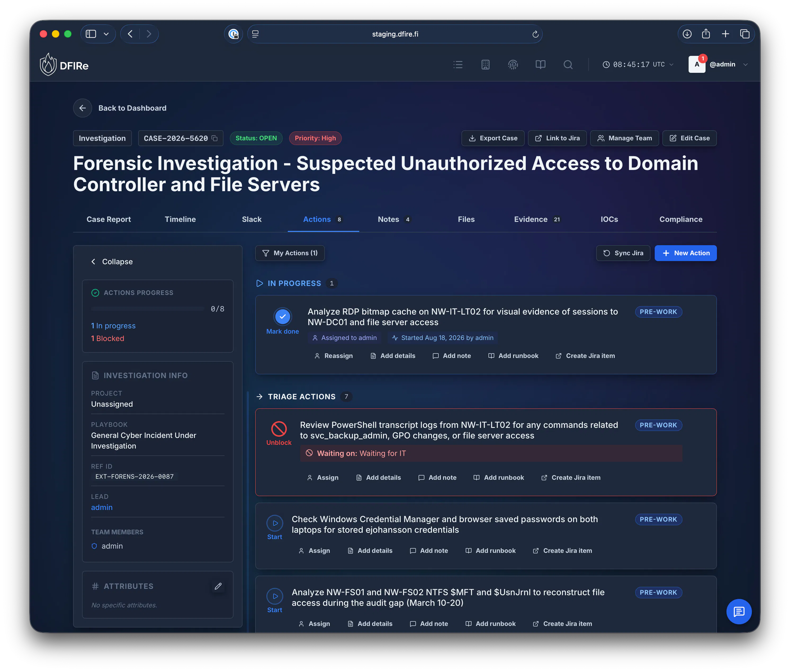This screenshot has width=790, height=672.
Task: Click Sync Jira button
Action: coord(623,253)
